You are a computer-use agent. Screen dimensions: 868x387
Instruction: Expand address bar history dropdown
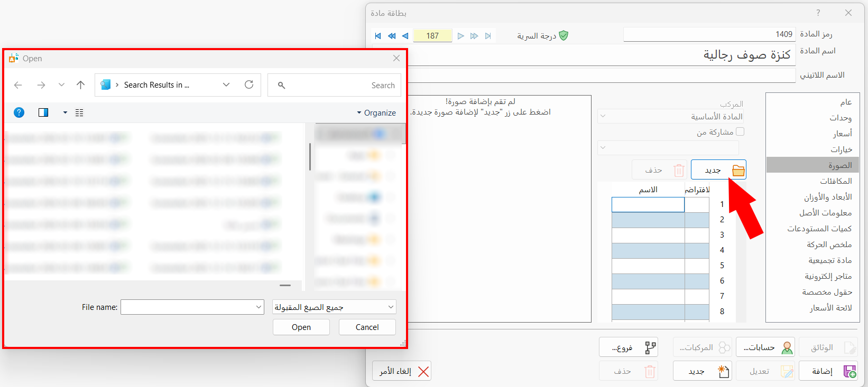pos(226,84)
